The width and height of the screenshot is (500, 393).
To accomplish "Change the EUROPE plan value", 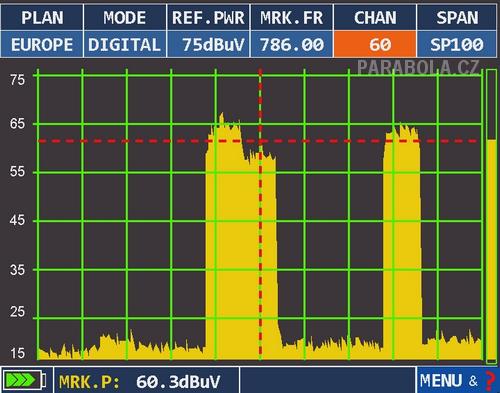I will [x=42, y=44].
